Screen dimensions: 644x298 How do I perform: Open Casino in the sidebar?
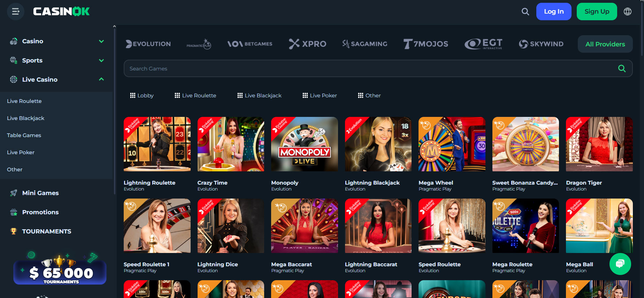pos(33,41)
